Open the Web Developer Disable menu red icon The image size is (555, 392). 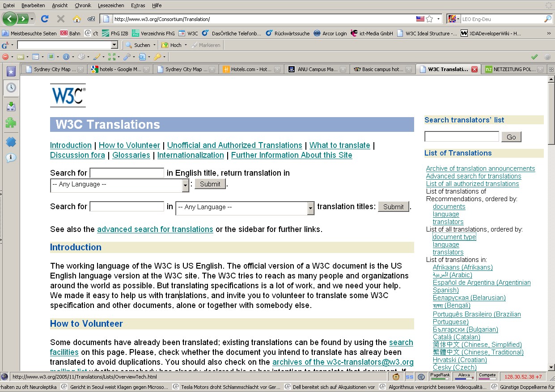5,57
